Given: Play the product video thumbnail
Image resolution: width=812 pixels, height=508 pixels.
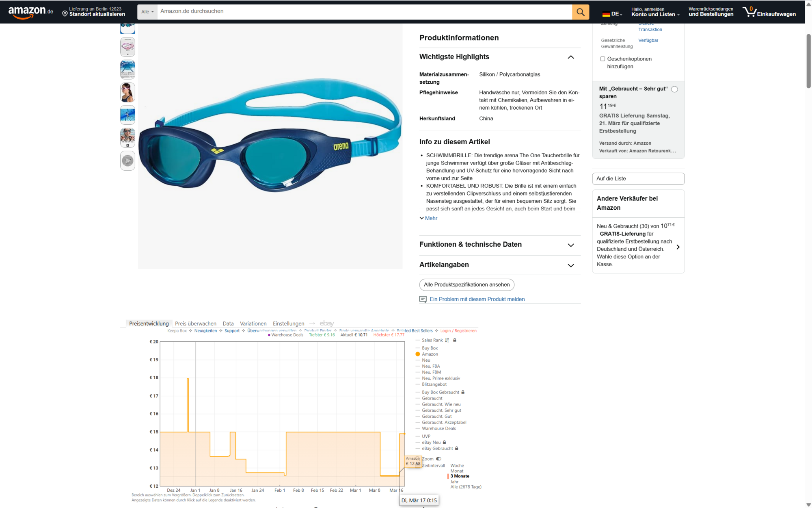Looking at the screenshot, I should coord(127,161).
